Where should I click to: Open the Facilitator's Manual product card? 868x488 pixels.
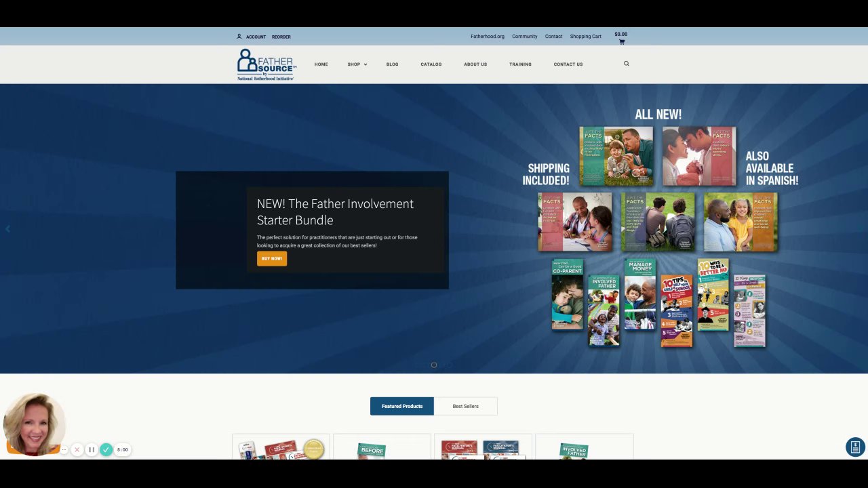tap(483, 447)
